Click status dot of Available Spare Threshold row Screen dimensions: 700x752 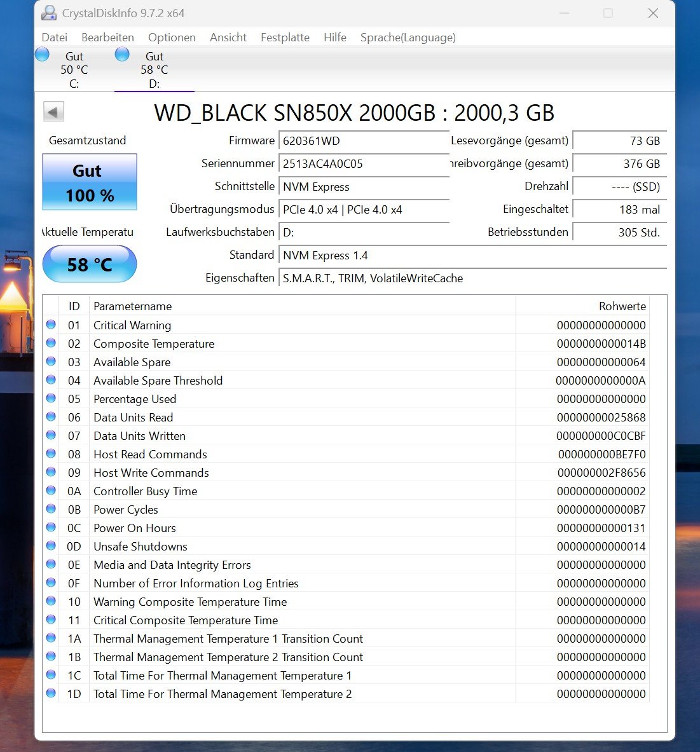(51, 380)
